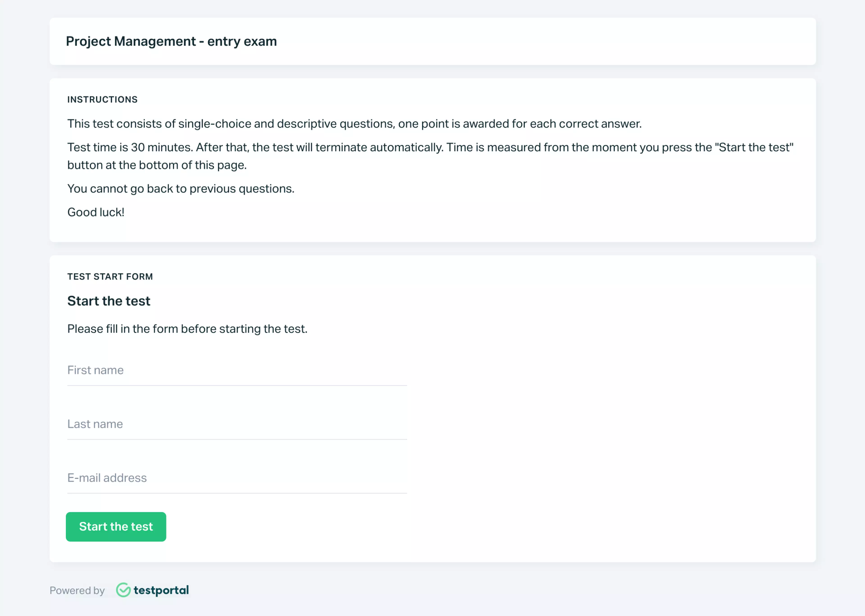
Task: Click the previous questions warning text
Action: click(x=181, y=188)
